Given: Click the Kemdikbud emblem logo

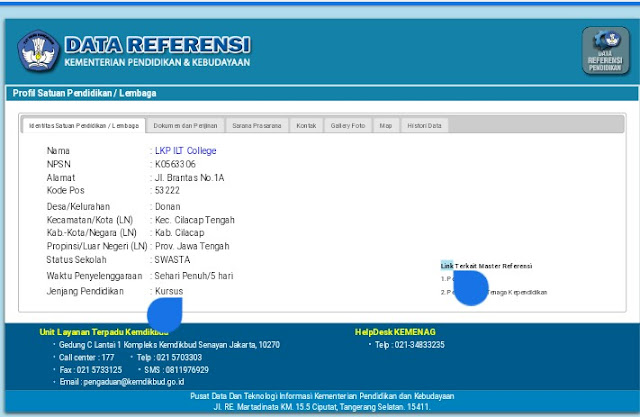Looking at the screenshot, I should pos(38,51).
